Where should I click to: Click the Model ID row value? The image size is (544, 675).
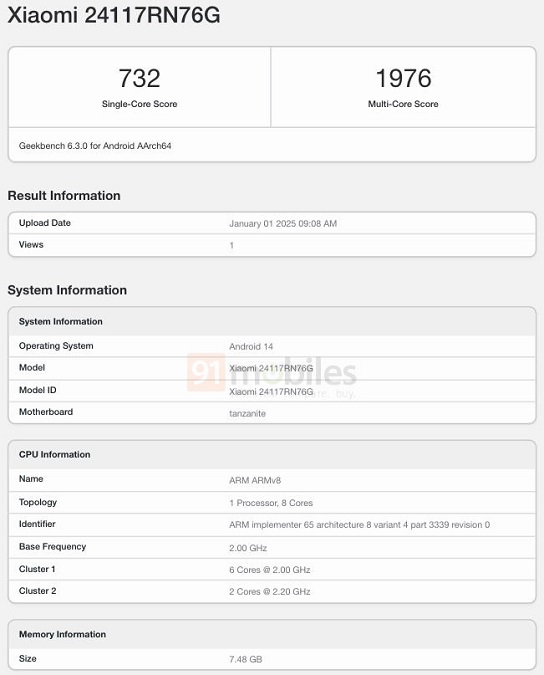271,391
